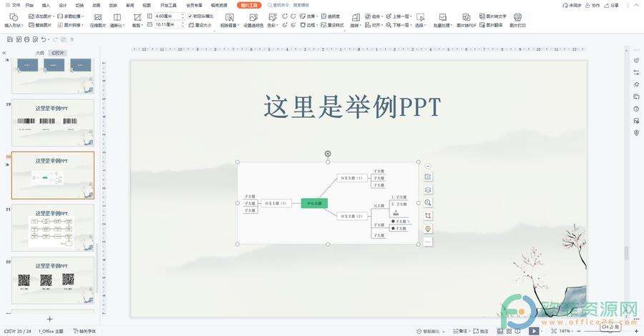This screenshot has width=644, height=336.
Task: Toggle Notes (备注) in status bar
Action: click(460, 331)
